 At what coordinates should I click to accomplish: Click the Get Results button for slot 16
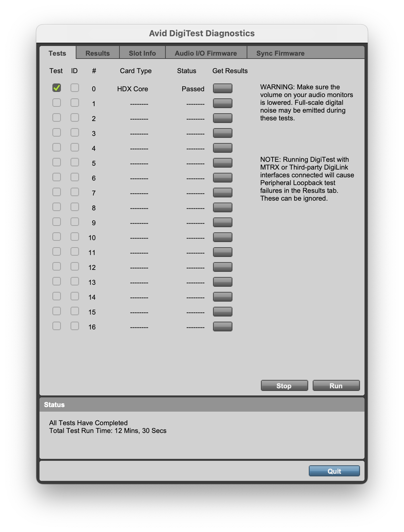coord(223,327)
